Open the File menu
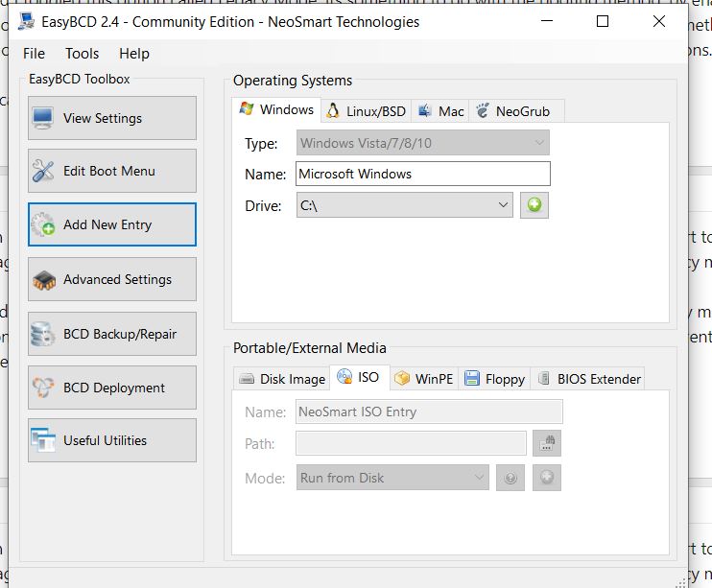 click(x=34, y=54)
